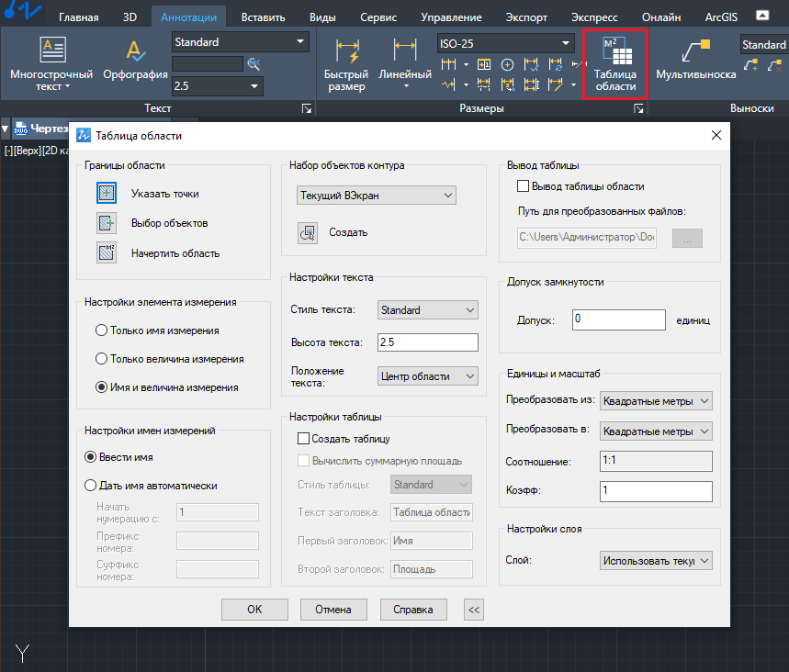Image resolution: width=789 pixels, height=672 pixels.
Task: Open the Преобразовать из units dropdown
Action: coord(656,401)
